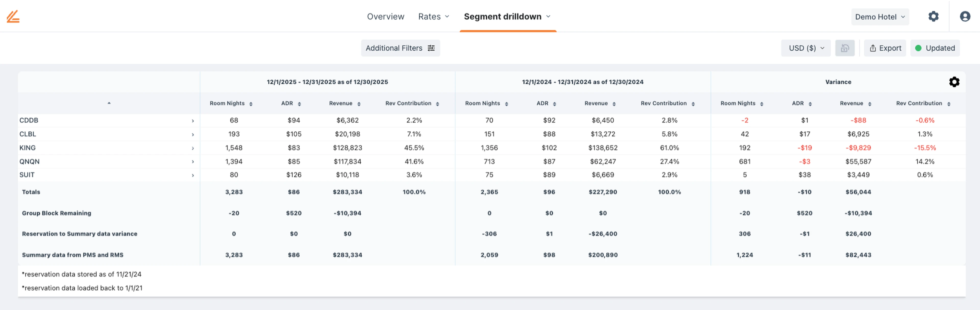Screen dimensions: 980x310
Task: Sort 2025 Revenue column
Action: point(359,104)
